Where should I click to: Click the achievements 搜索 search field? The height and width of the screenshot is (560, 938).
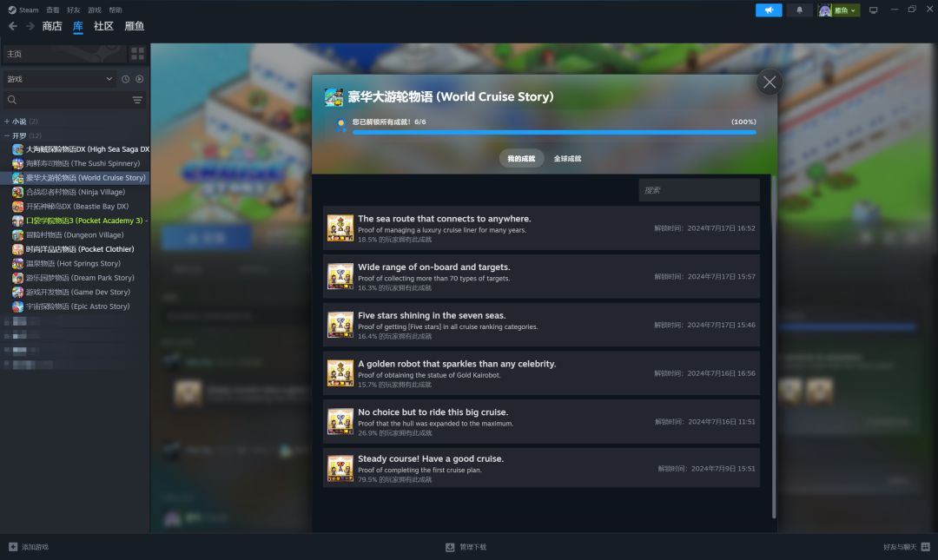click(x=698, y=190)
